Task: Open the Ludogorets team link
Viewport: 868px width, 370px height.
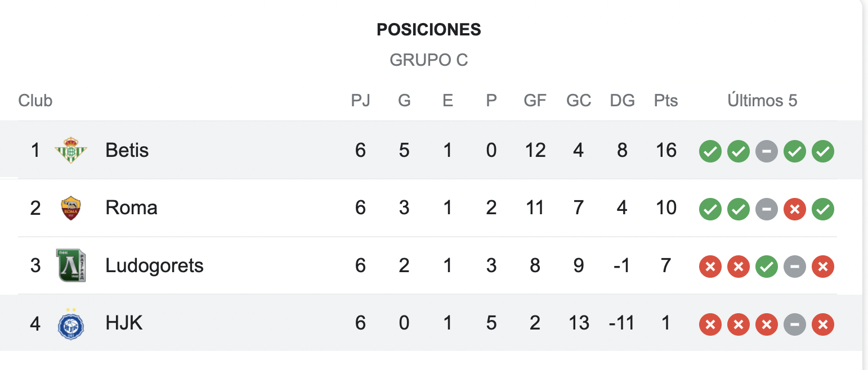Action: click(x=154, y=265)
